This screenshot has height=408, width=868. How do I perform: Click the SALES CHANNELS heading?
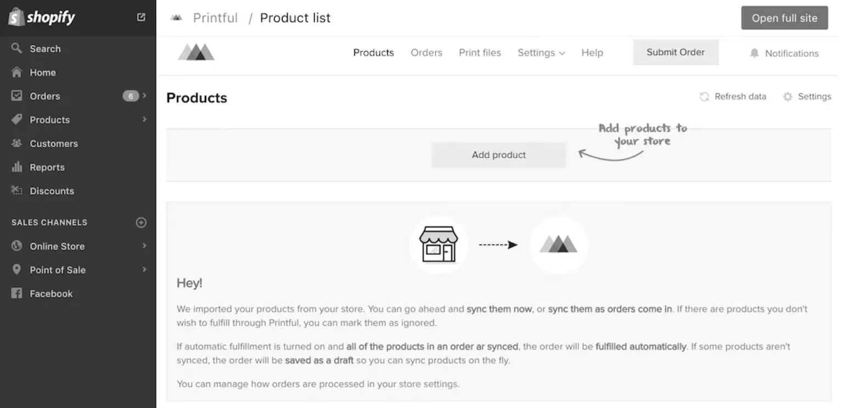tap(49, 222)
